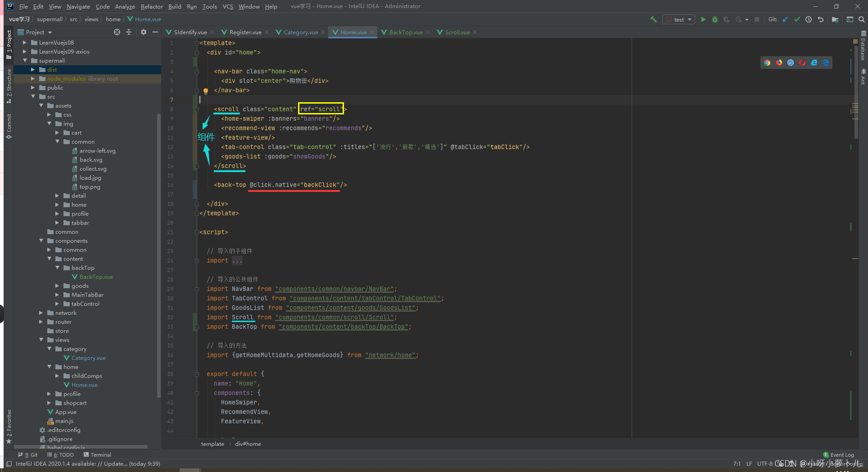Open the VCS menu
This screenshot has height=472, width=868.
[x=228, y=6]
